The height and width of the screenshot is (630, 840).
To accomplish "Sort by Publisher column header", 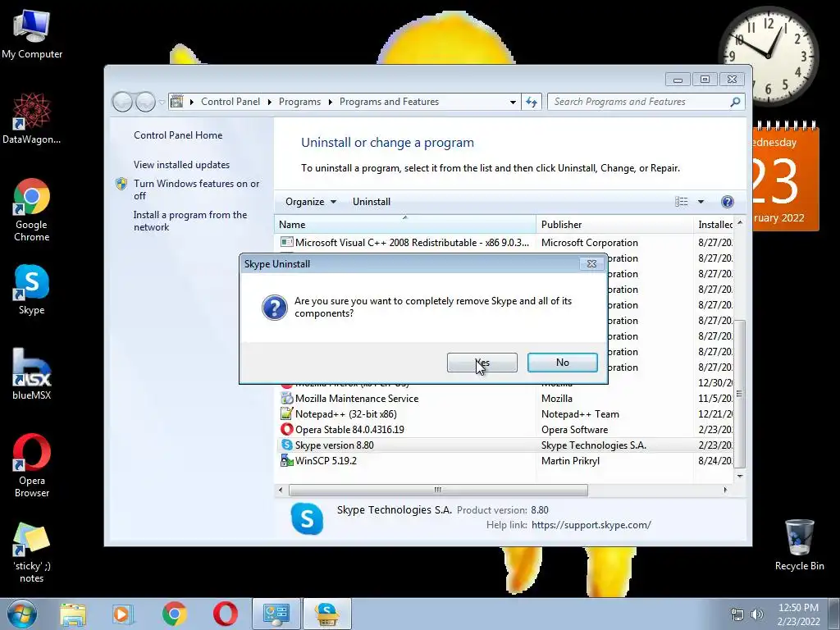I will [x=614, y=225].
